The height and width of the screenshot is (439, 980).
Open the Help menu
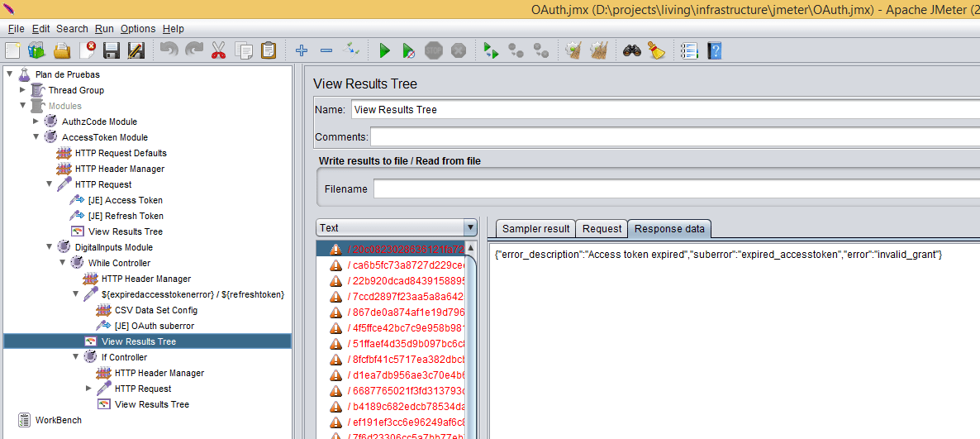174,29
